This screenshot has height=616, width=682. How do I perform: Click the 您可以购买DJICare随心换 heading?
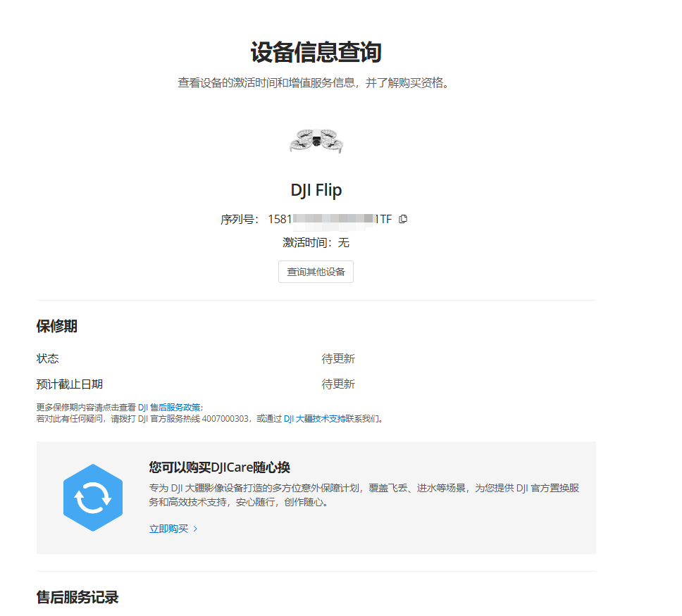219,467
